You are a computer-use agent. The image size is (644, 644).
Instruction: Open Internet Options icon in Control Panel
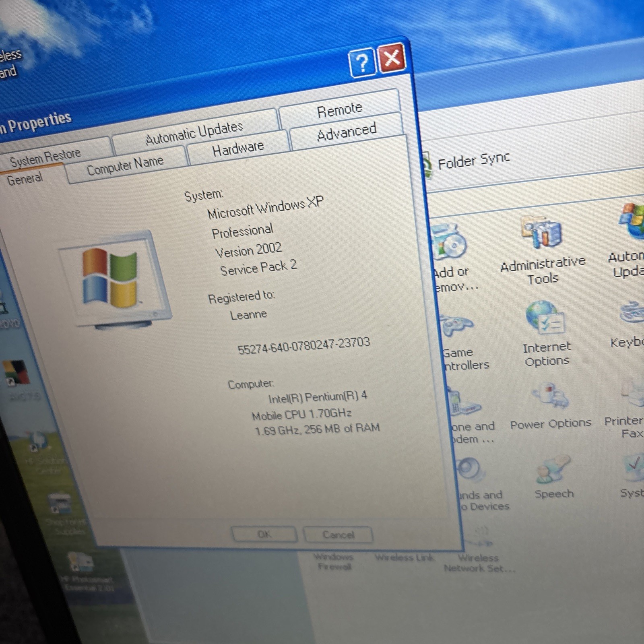(546, 334)
